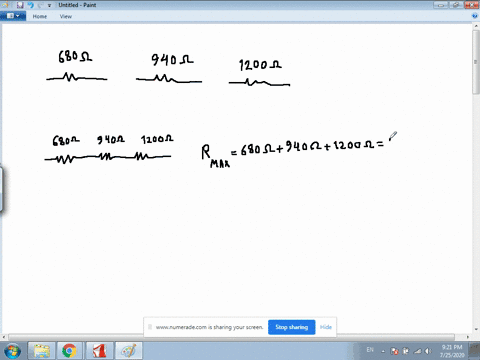Click the scroll up arrow
480x360 pixels.
475,26
